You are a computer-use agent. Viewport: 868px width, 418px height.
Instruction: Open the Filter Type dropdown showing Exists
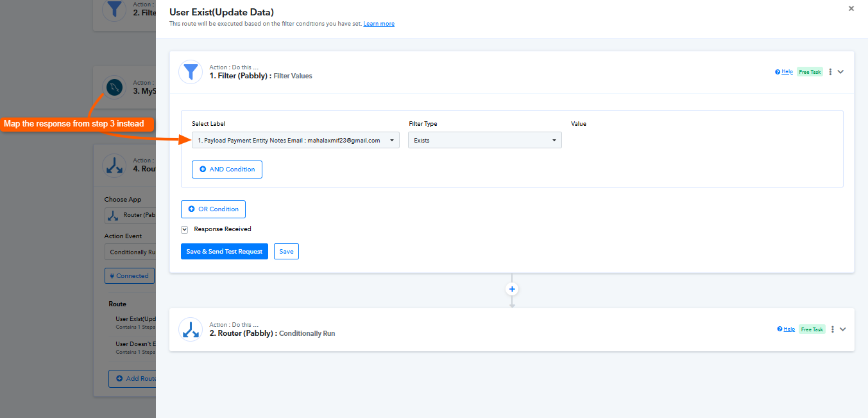[484, 141]
